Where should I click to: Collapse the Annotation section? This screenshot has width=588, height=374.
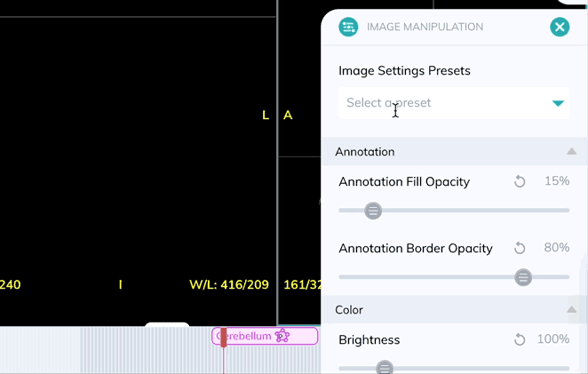click(571, 151)
